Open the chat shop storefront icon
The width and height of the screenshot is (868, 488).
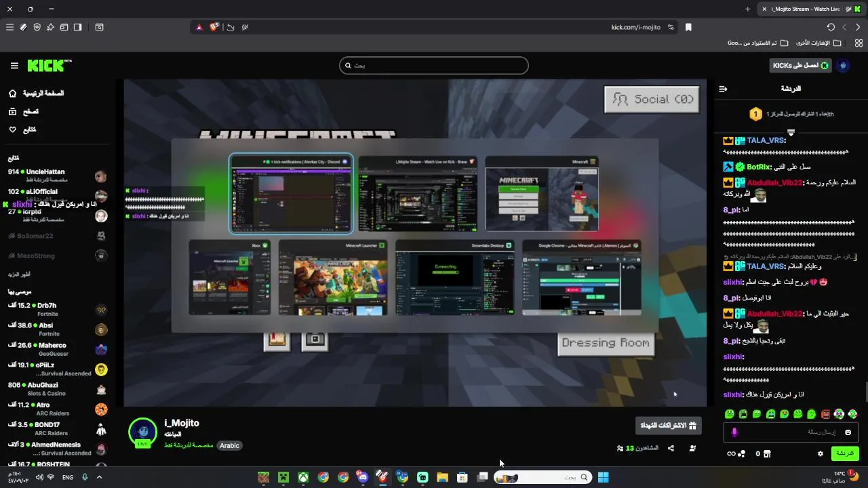coord(768,453)
